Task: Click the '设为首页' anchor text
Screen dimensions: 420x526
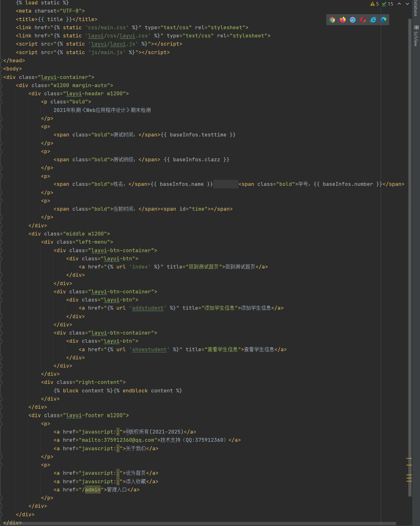Action: pyautogui.click(x=136, y=473)
